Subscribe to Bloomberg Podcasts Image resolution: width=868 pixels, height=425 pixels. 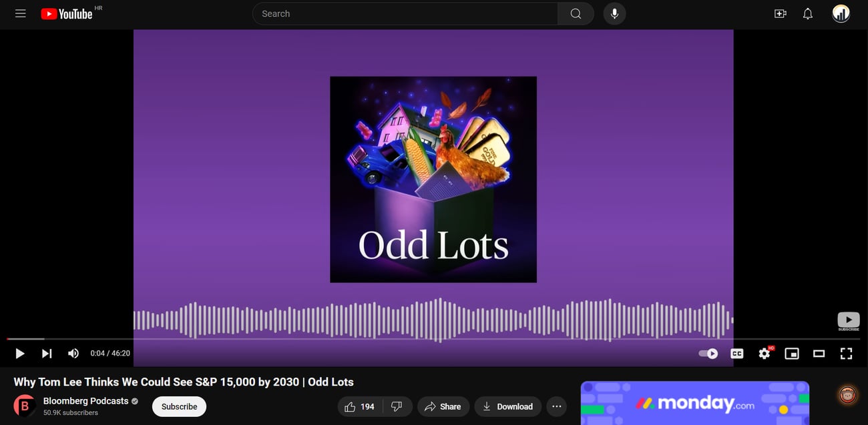179,406
